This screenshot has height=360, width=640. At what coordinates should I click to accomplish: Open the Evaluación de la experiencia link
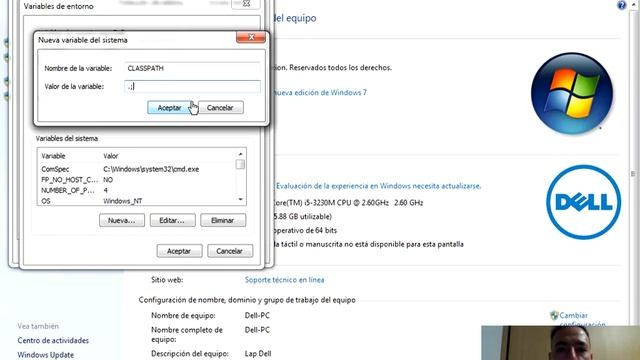pyautogui.click(x=378, y=186)
